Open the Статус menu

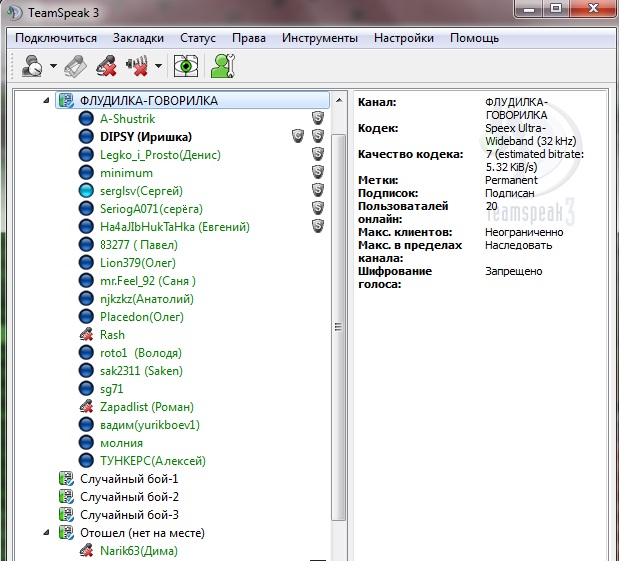click(198, 38)
